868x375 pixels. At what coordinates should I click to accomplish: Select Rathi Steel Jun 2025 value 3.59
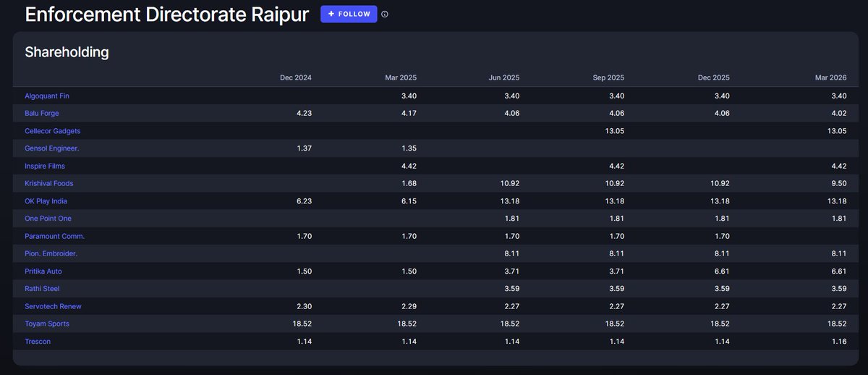pyautogui.click(x=512, y=288)
